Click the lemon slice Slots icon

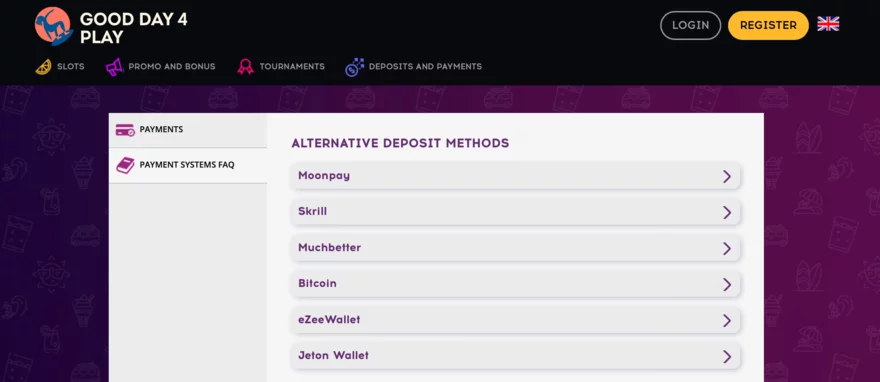coord(43,67)
